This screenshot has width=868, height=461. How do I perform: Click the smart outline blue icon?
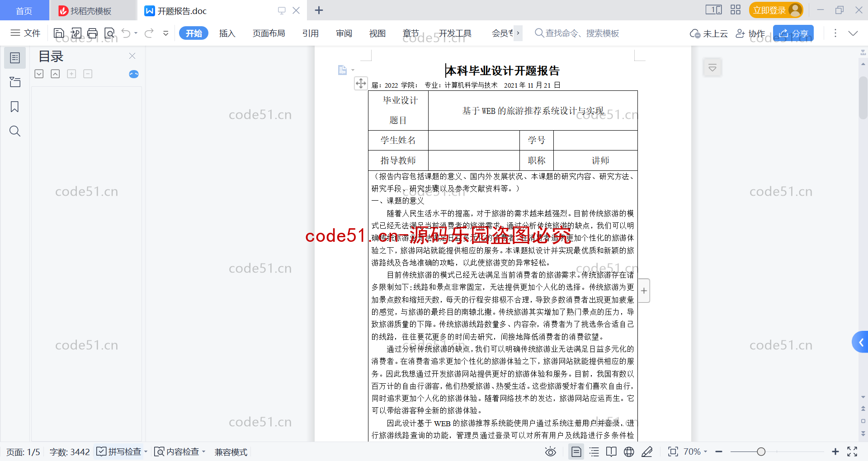click(x=134, y=74)
